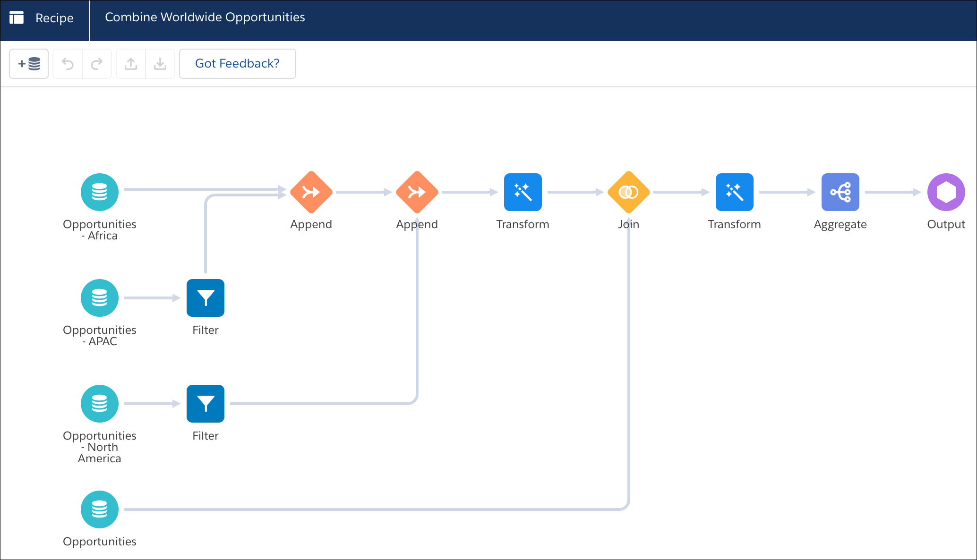Open the Filter node after North America
Image resolution: width=977 pixels, height=560 pixels.
pos(206,404)
